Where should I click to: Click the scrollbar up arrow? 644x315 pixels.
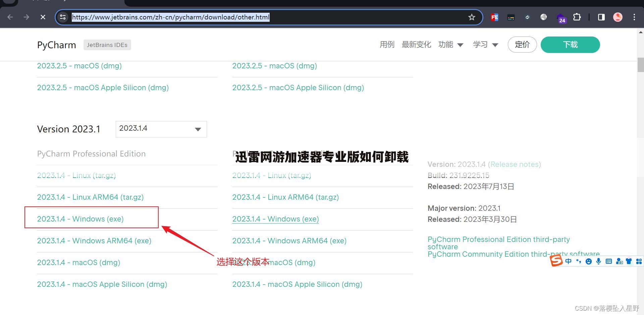(x=641, y=32)
